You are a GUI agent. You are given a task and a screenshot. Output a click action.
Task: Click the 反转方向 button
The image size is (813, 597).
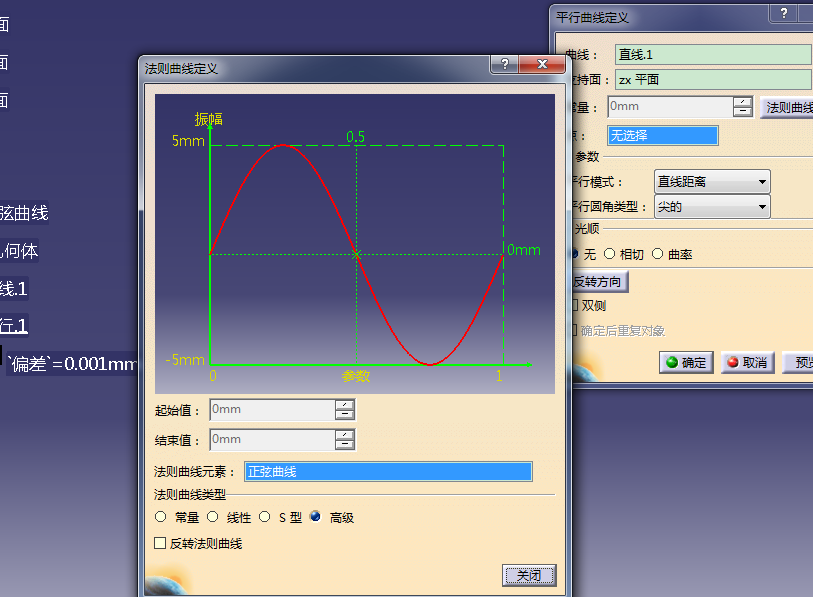click(600, 282)
